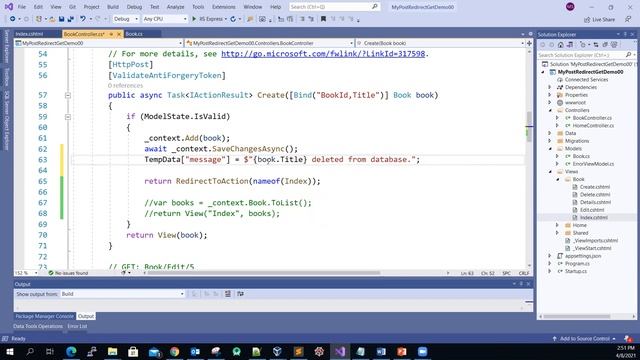
Task: Focus the Search (Ctrl+Q) box
Action: click(x=334, y=7)
